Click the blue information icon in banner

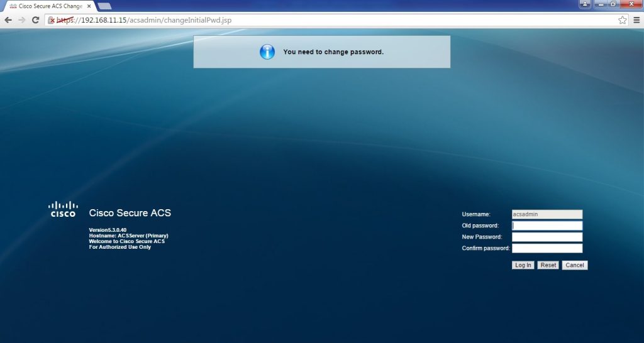coord(267,52)
